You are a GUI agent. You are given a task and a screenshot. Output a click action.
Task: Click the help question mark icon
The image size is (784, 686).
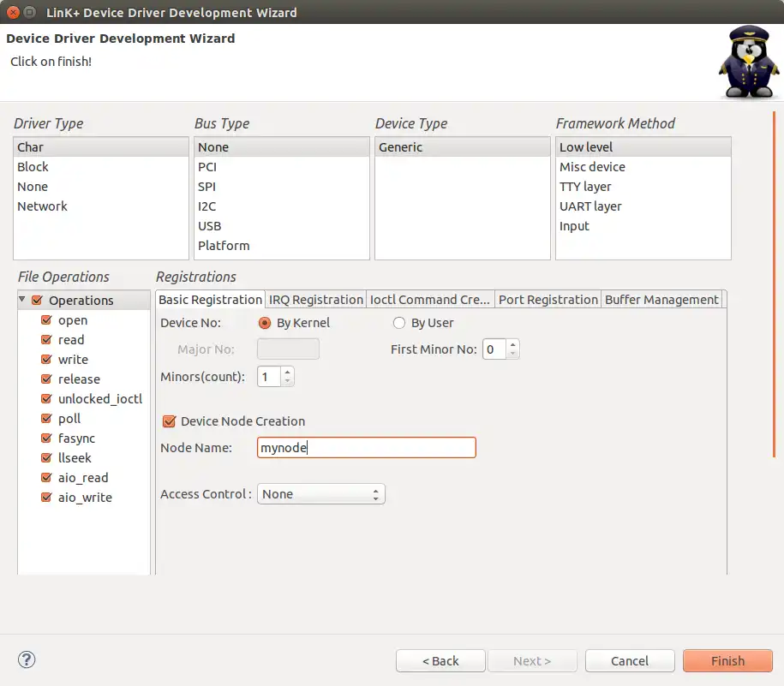coord(27,659)
